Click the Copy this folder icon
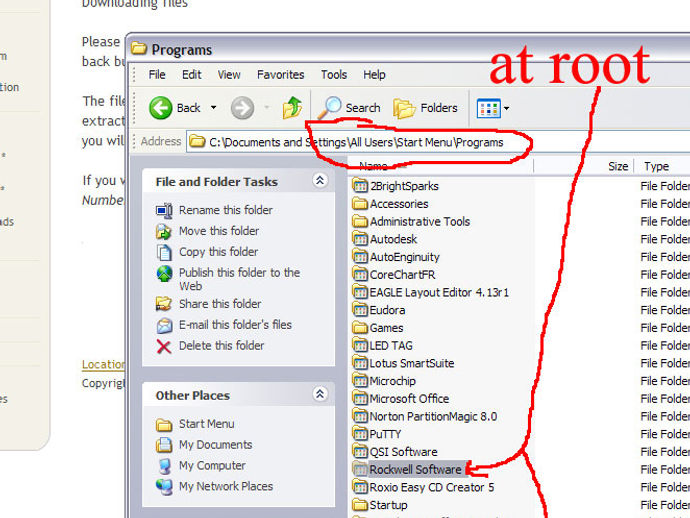690x518 pixels. pyautogui.click(x=164, y=252)
